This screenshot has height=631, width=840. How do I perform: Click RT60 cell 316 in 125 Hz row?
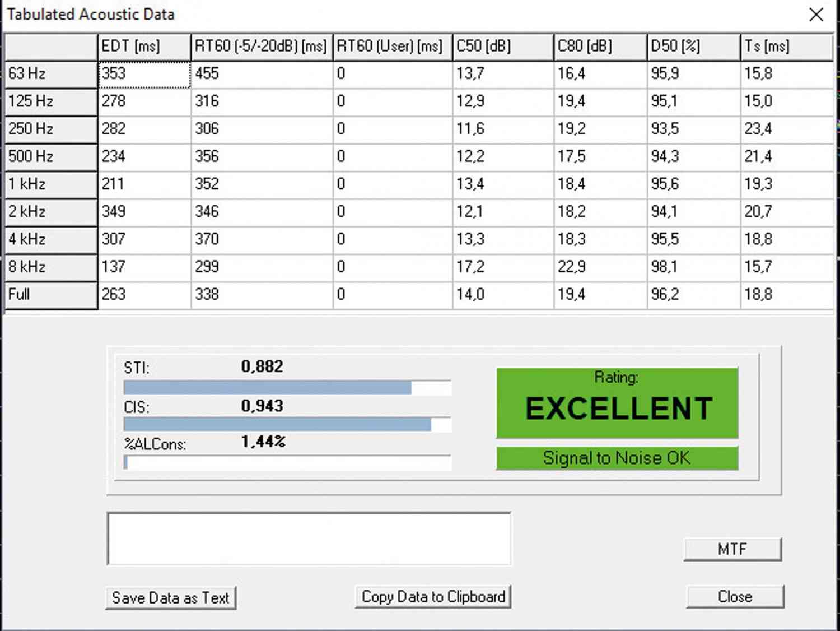(x=262, y=101)
